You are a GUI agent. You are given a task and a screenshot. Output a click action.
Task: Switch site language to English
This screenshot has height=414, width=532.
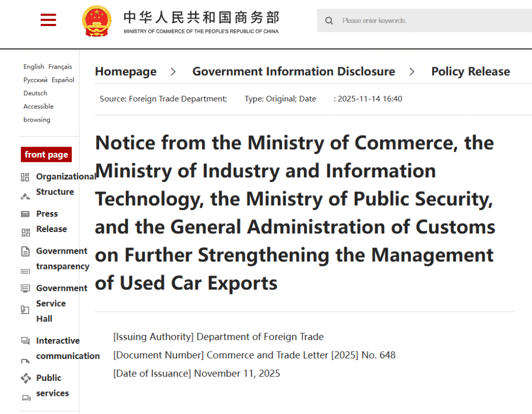[34, 67]
